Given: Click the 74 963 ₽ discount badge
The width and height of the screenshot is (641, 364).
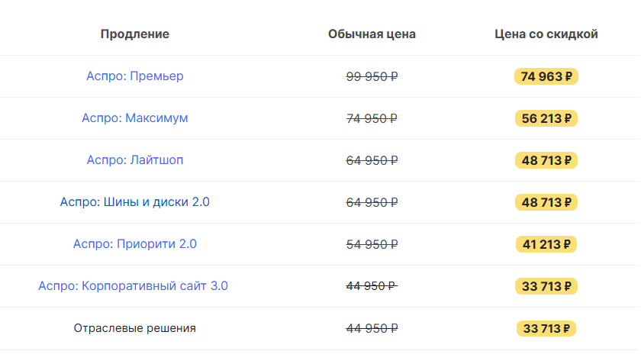Looking at the screenshot, I should tap(546, 76).
